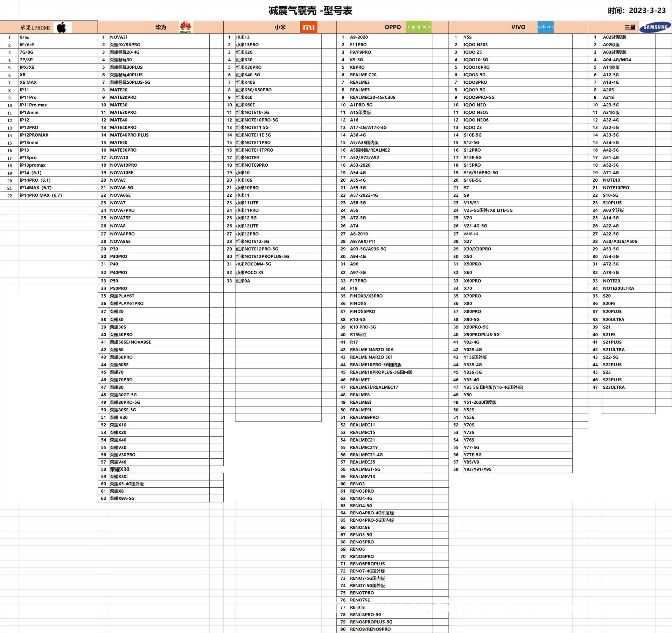Image resolution: width=672 pixels, height=633 pixels.
Task: Click the Huawei logo icon
Action: (185, 27)
